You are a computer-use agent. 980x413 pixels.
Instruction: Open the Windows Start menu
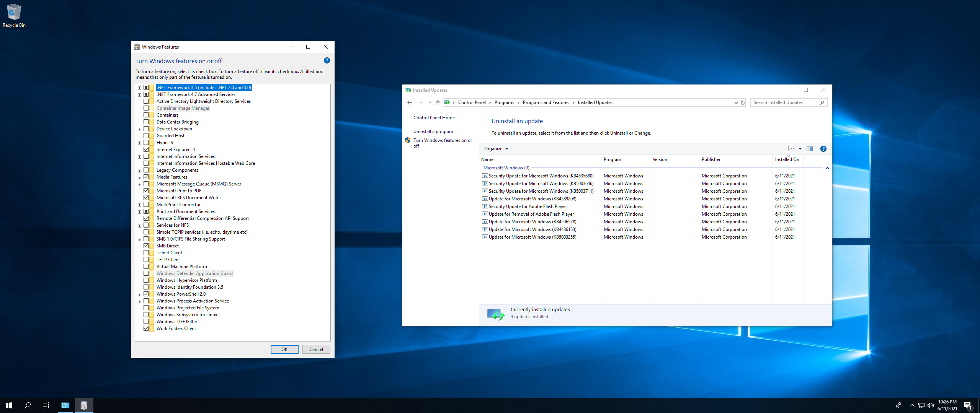9,405
